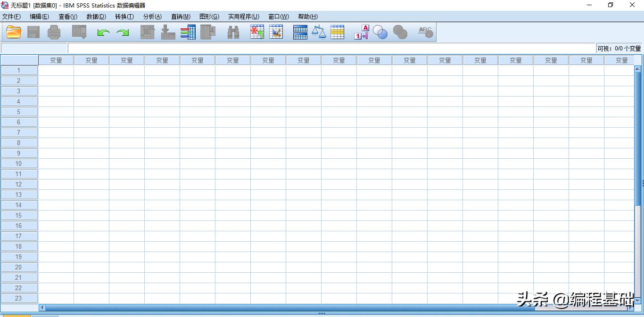Open the 分析 menu
This screenshot has width=644, height=317.
click(x=152, y=16)
